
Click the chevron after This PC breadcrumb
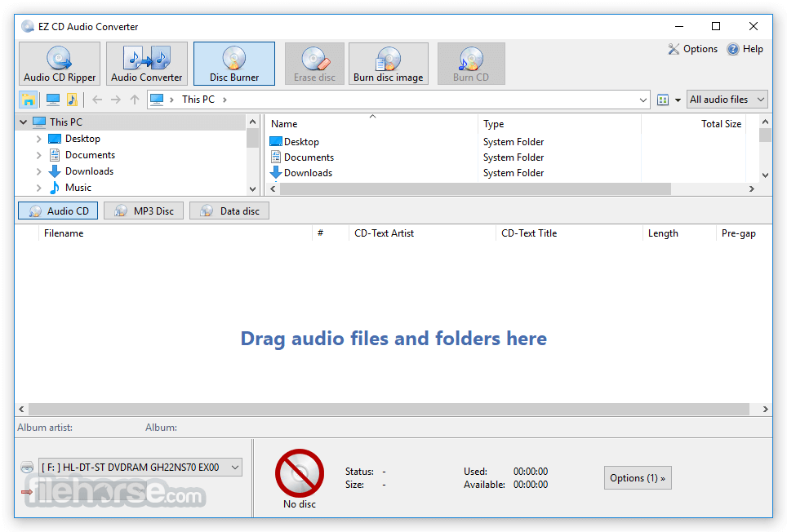pos(225,100)
